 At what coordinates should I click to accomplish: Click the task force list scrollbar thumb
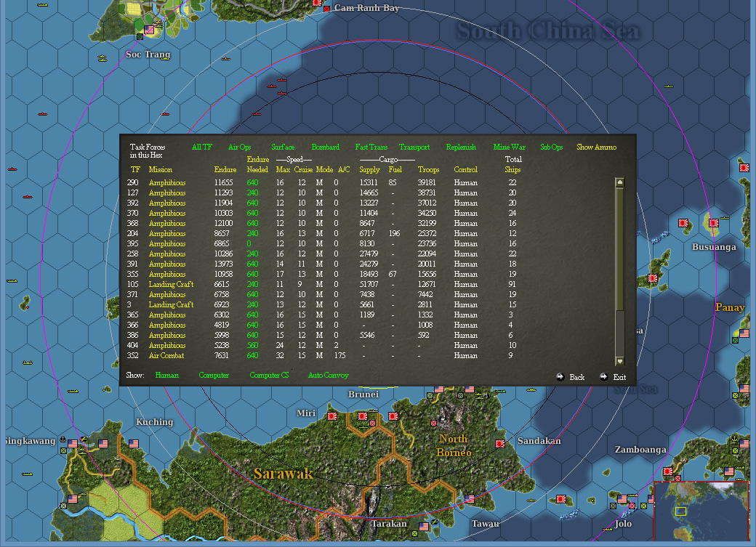click(x=620, y=250)
